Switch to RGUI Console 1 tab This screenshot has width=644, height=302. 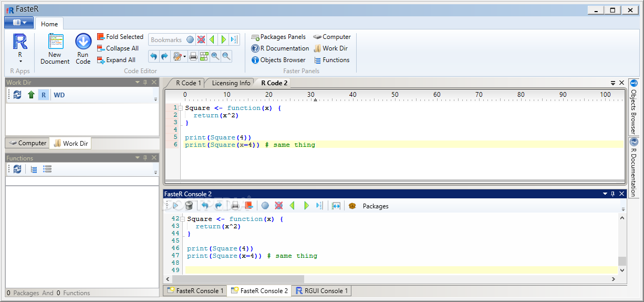[x=321, y=291]
